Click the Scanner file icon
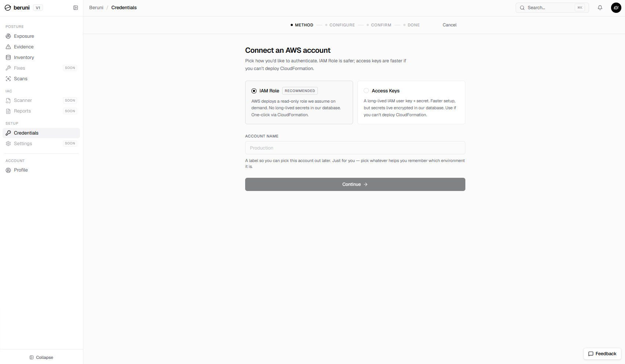This screenshot has width=625, height=364. pos(8,100)
